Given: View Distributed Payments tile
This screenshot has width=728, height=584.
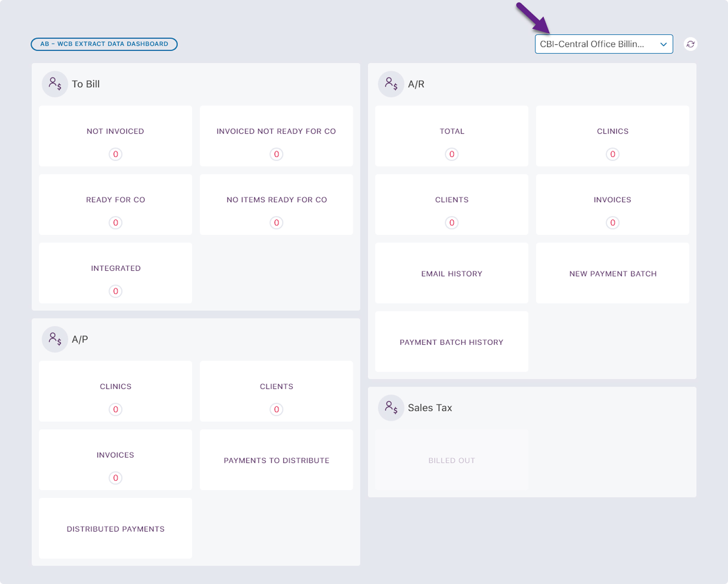Looking at the screenshot, I should [x=115, y=529].
